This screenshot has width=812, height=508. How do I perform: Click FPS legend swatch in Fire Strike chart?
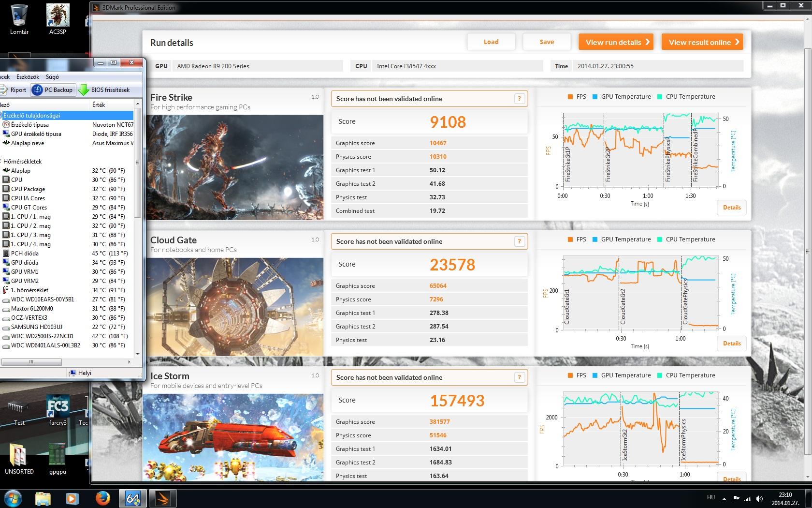tap(571, 97)
